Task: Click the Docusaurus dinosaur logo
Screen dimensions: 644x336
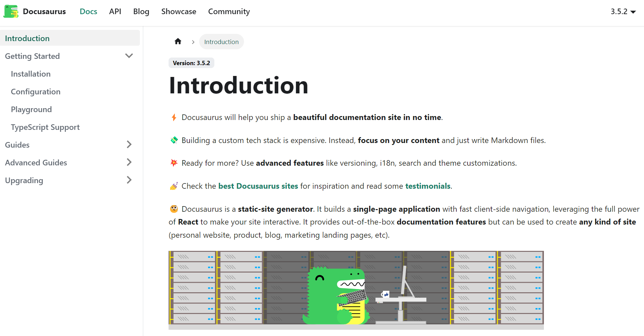Action: [x=11, y=12]
